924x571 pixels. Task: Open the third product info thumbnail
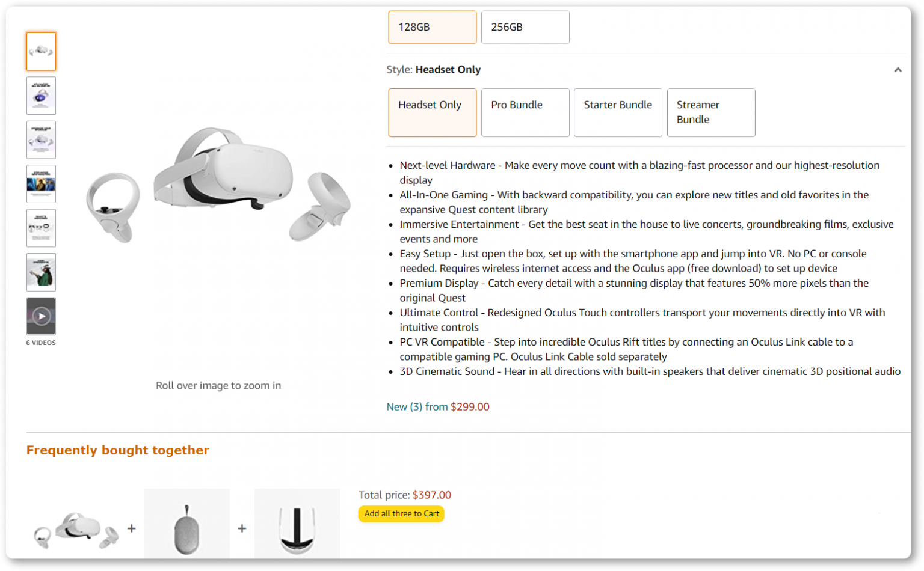(41, 139)
